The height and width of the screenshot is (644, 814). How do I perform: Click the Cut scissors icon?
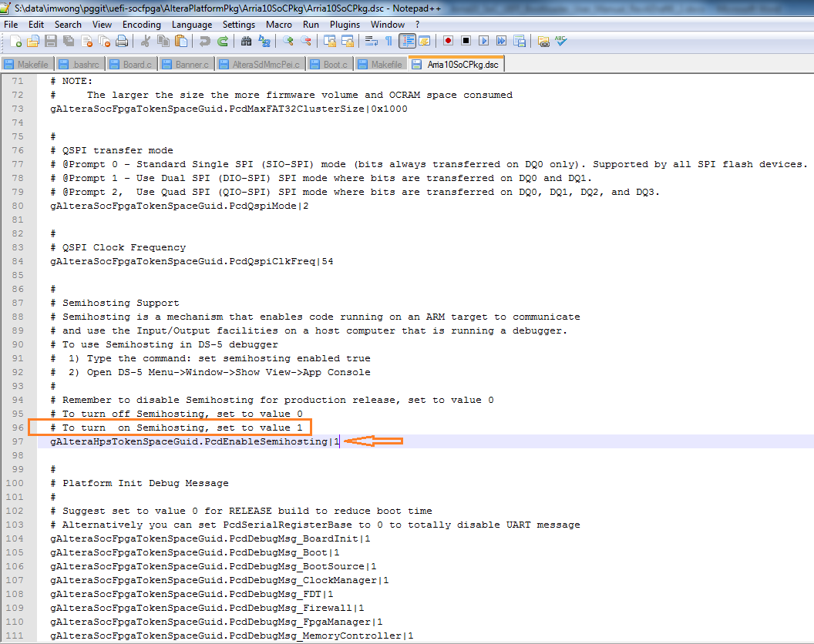tap(146, 41)
